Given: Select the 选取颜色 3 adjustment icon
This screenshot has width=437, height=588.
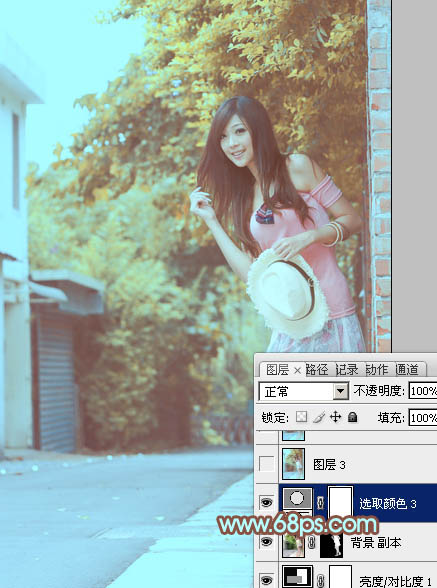Looking at the screenshot, I should [297, 499].
